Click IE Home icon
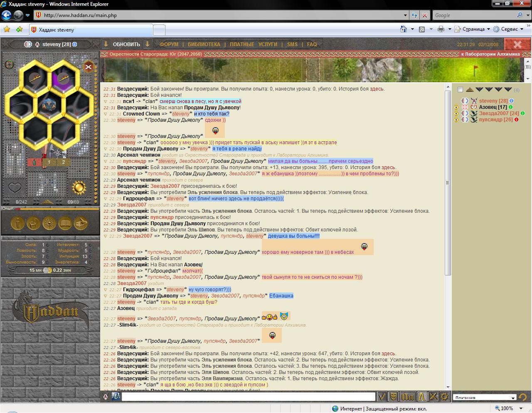Viewport: 532px width, 413px height. [403, 29]
